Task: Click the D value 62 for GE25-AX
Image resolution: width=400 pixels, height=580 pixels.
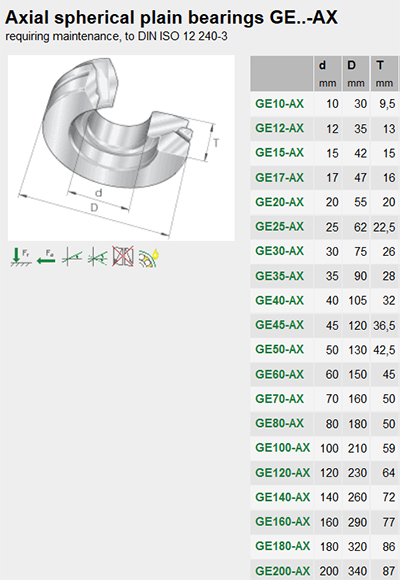Action: click(x=360, y=227)
